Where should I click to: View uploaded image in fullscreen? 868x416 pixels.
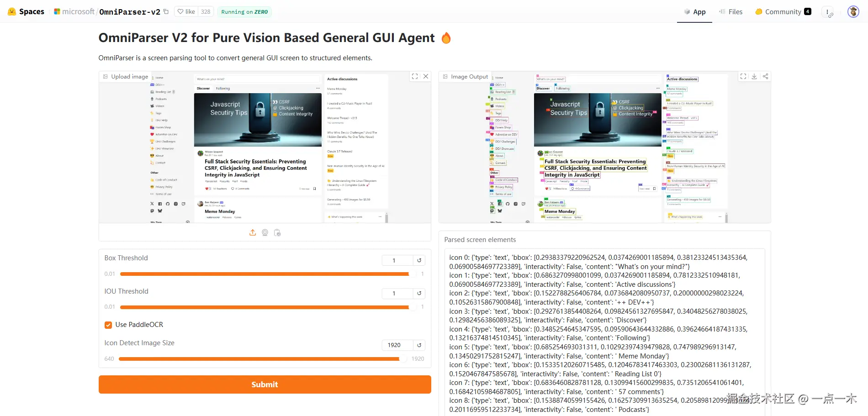coord(415,76)
